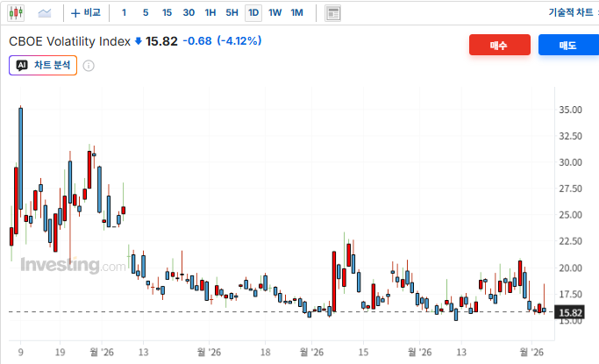599x364 pixels.
Task: Click the (-4.12%) percent change
Action: coord(239,40)
